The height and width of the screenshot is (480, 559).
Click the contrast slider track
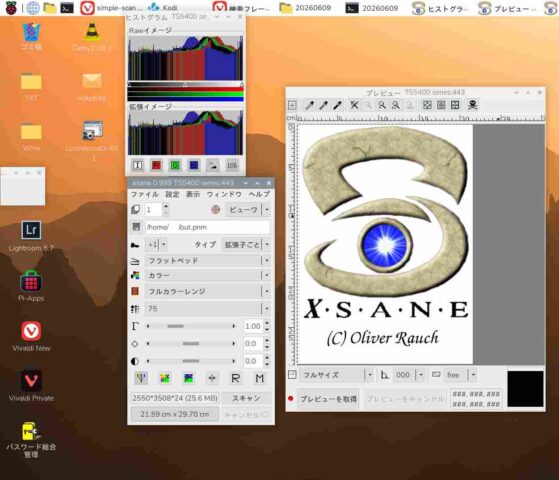[191, 361]
